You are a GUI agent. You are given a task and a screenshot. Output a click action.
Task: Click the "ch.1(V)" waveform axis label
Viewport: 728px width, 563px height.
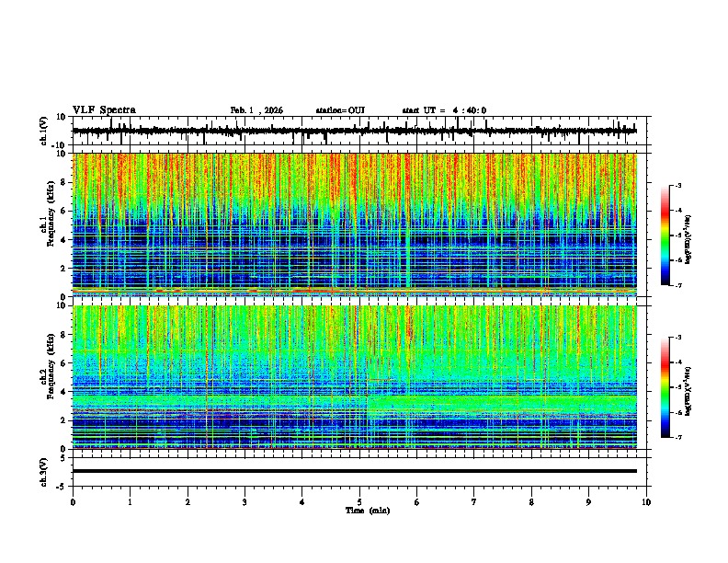(44, 131)
